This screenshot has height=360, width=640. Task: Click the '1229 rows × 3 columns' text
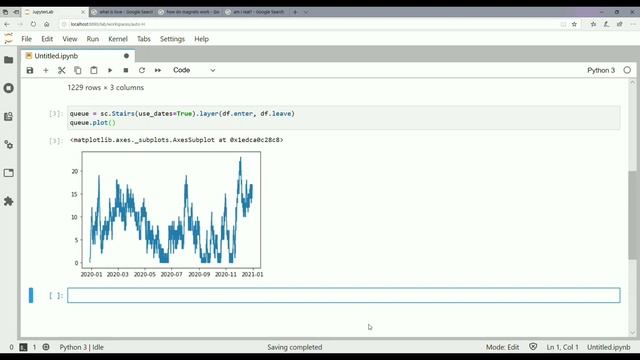106,87
